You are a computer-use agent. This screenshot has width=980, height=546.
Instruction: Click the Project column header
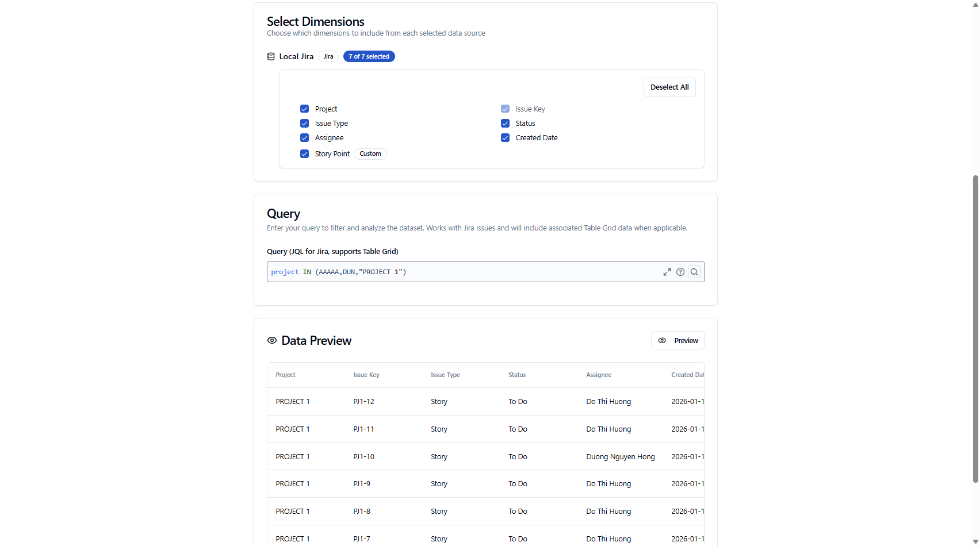tap(285, 375)
